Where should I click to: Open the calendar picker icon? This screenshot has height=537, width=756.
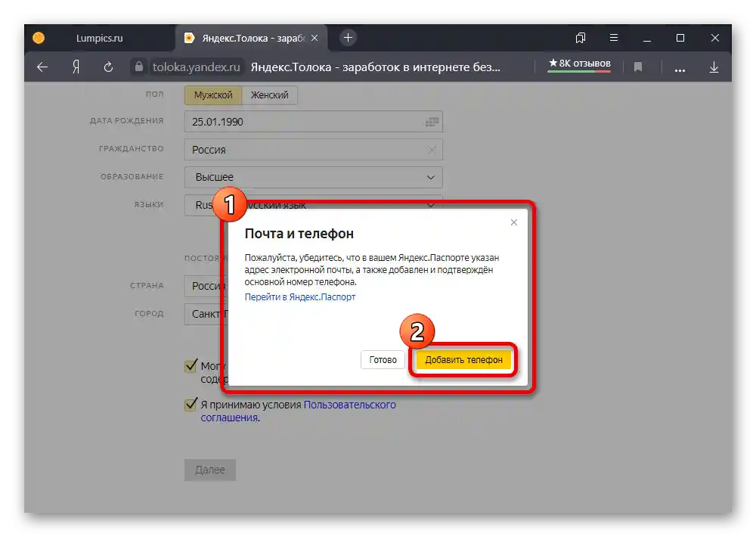pos(432,122)
